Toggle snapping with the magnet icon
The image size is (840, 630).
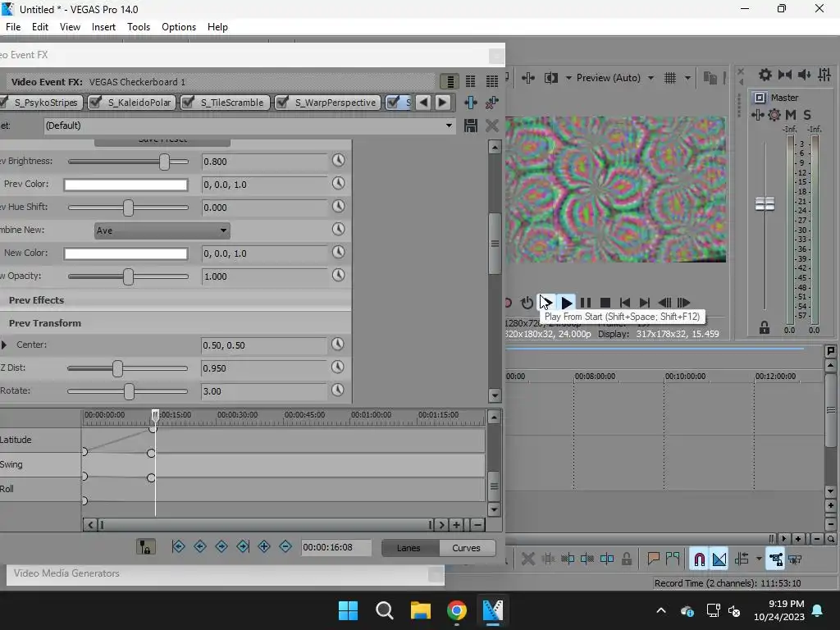pos(699,559)
